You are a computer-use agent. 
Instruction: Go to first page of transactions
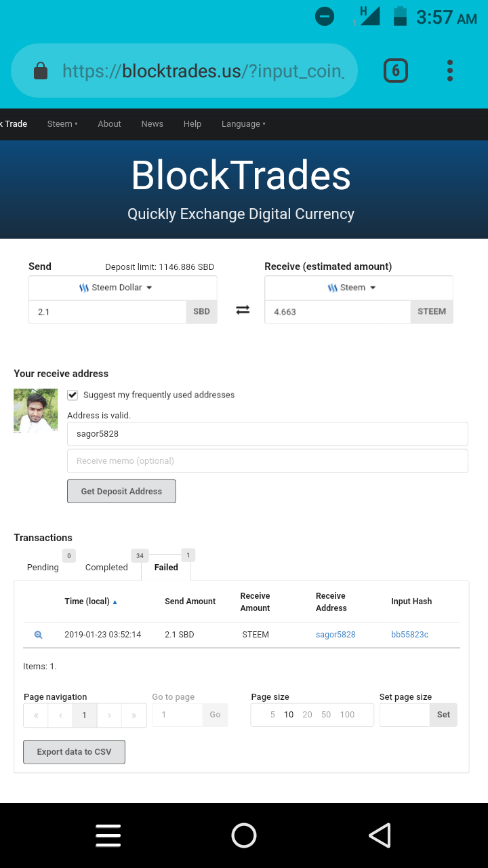point(36,715)
